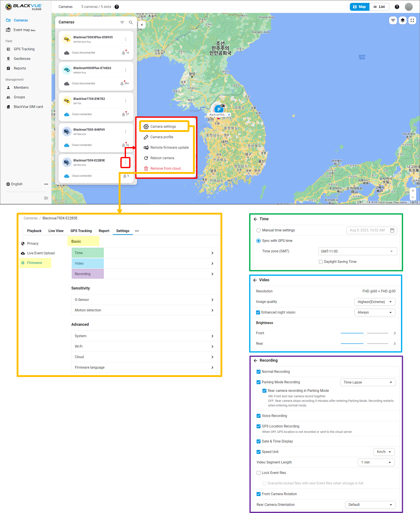Expand the Motion detection row
Viewport: 420px width, 513px height.
pos(144,310)
